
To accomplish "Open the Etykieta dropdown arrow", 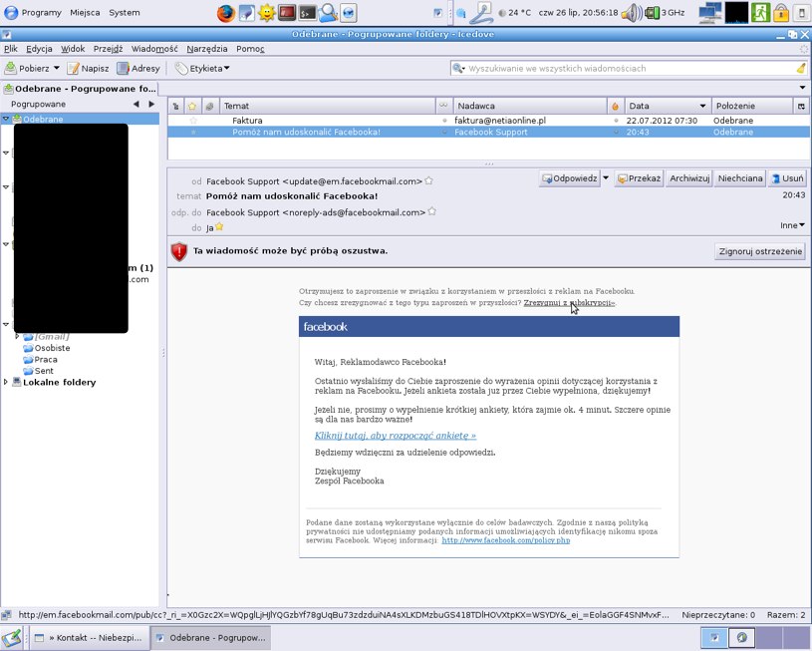I will pyautogui.click(x=227, y=68).
